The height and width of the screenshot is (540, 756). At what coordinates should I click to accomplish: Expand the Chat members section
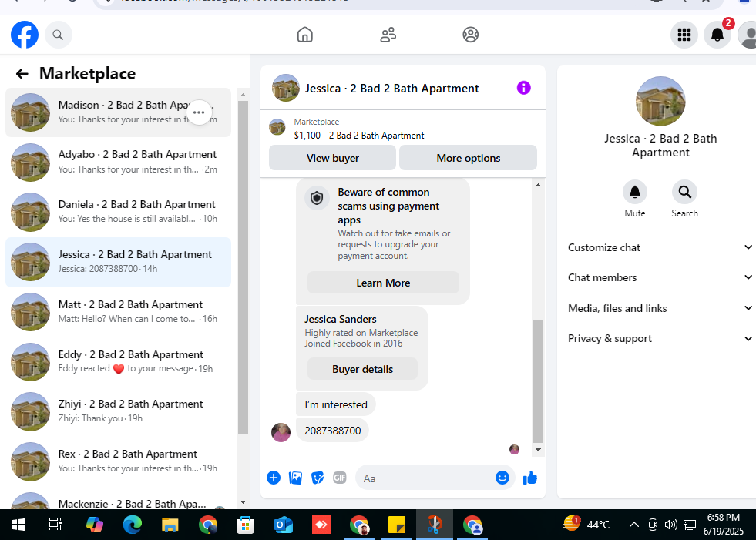tap(660, 278)
